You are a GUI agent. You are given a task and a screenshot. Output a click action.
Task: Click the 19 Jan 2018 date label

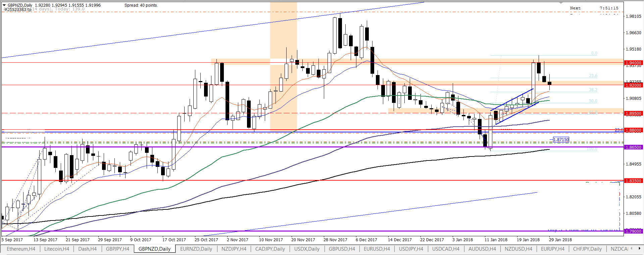(x=528, y=240)
